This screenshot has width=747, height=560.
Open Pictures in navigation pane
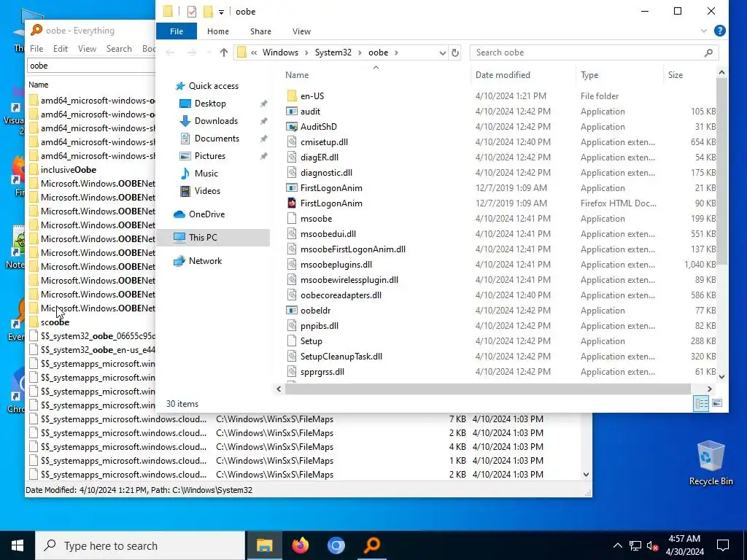pos(209,156)
